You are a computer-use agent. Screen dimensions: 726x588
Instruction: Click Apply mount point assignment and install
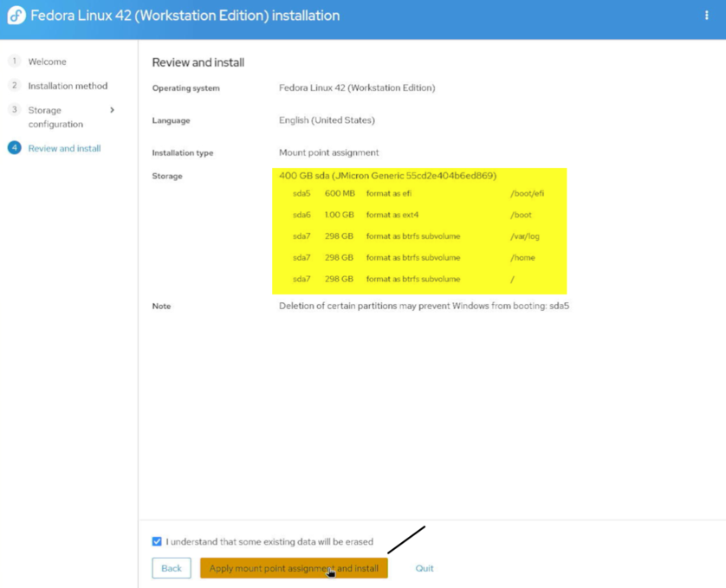(x=294, y=568)
